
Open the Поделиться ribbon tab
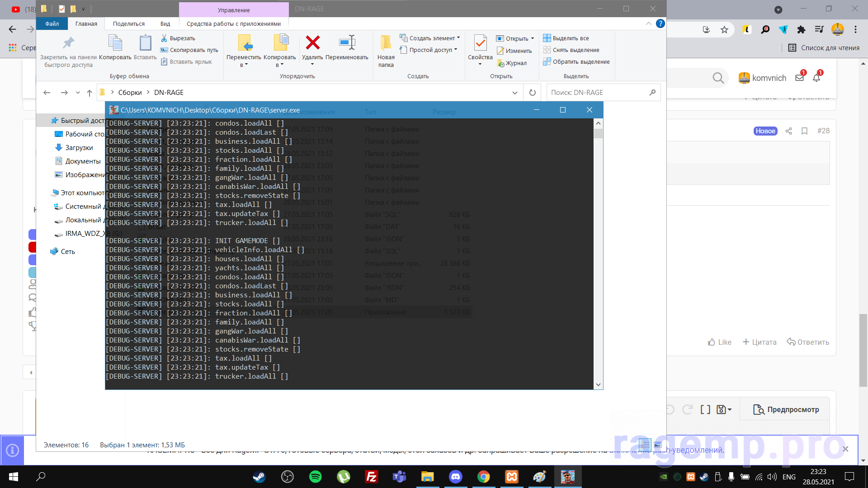(129, 24)
